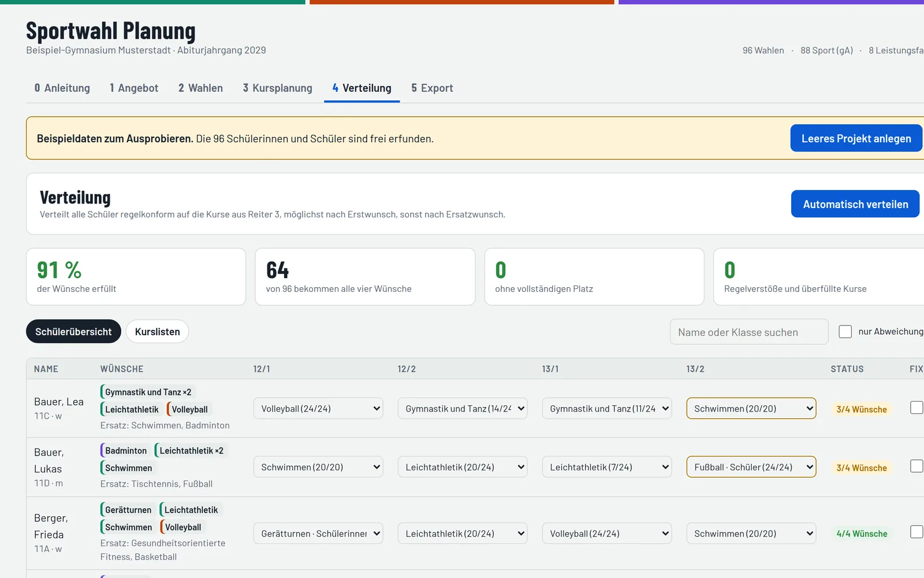Image resolution: width=924 pixels, height=578 pixels.
Task: Tick the Fix checkbox for Bauer, Lukas
Action: [x=916, y=466]
